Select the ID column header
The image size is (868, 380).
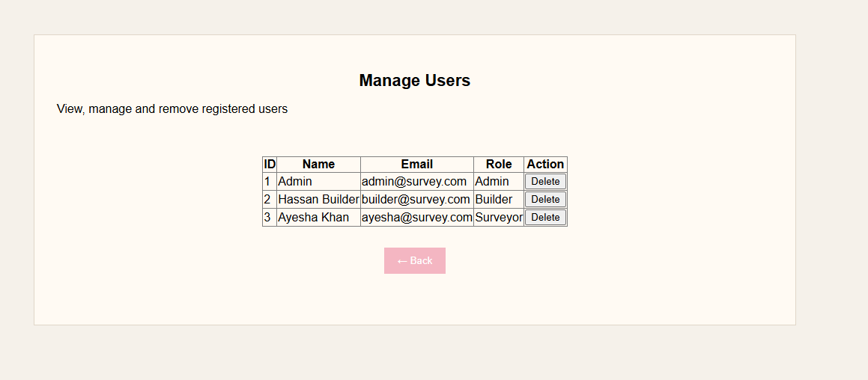270,165
